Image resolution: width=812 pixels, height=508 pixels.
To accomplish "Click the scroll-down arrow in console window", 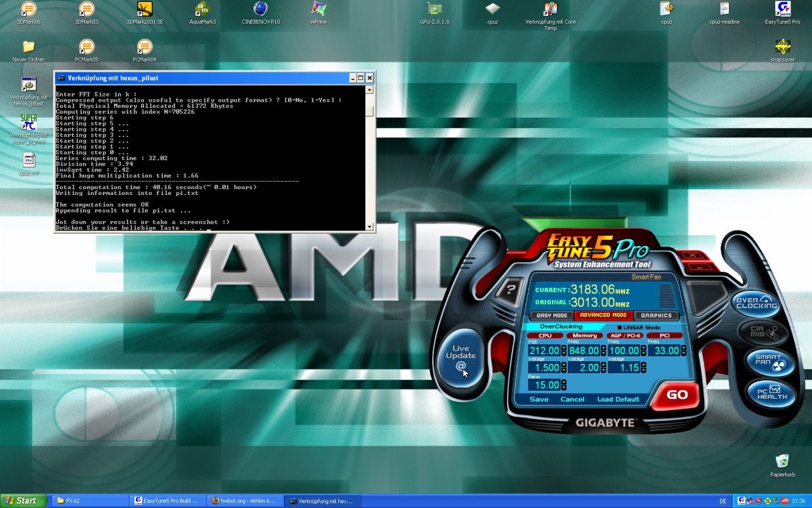I will pos(370,226).
